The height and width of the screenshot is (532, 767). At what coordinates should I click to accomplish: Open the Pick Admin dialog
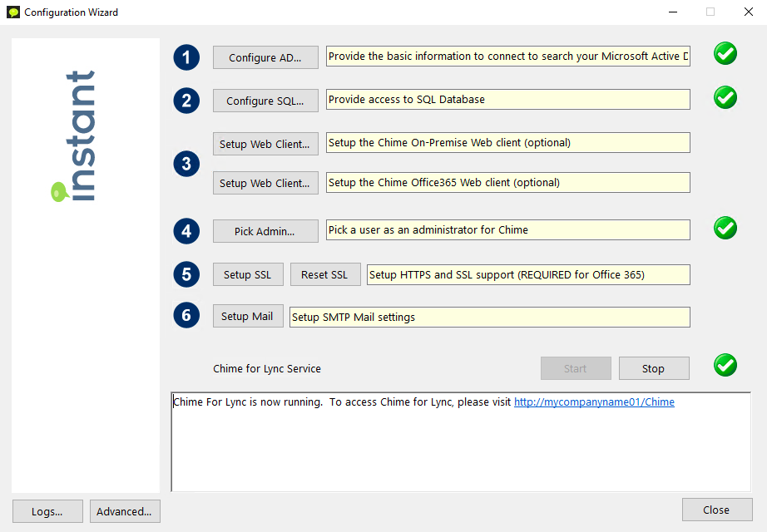265,231
